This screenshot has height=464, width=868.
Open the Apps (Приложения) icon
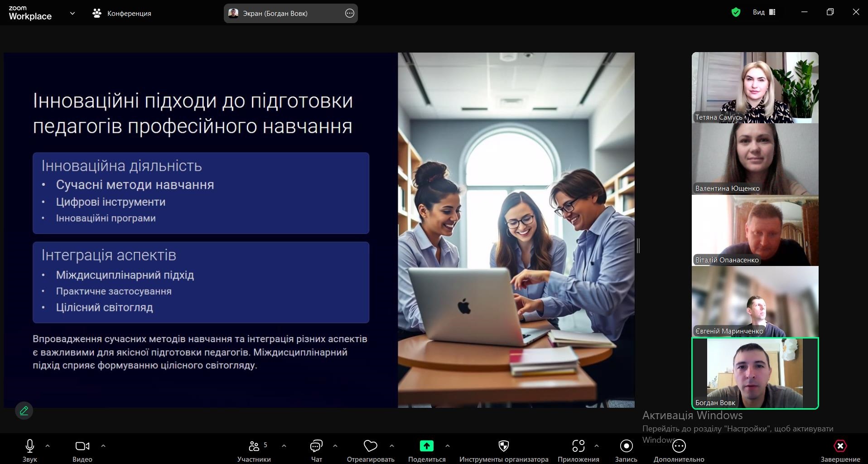click(x=578, y=446)
